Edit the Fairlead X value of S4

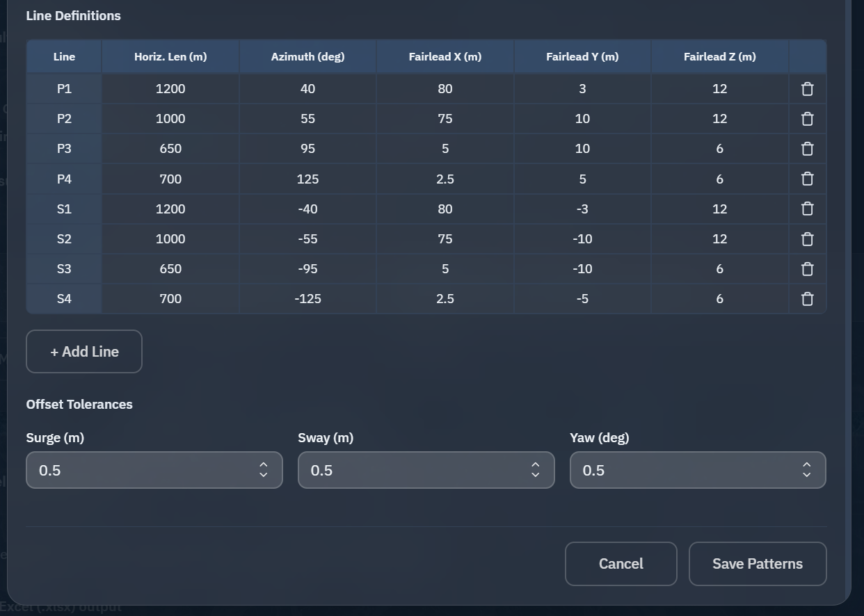click(445, 298)
